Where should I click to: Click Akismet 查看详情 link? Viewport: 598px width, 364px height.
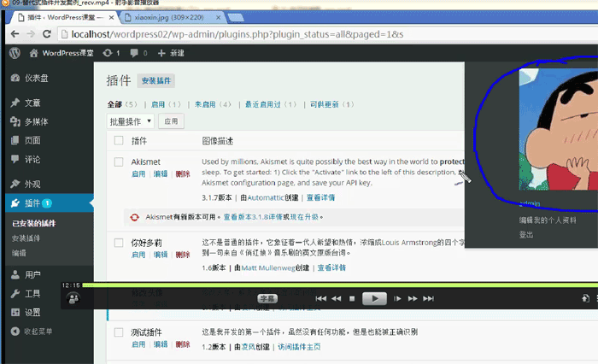[x=320, y=197]
